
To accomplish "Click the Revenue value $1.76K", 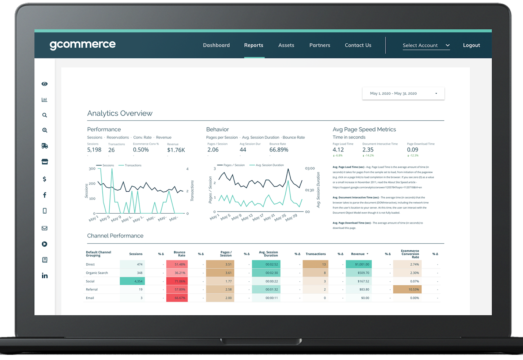I will (x=176, y=150).
